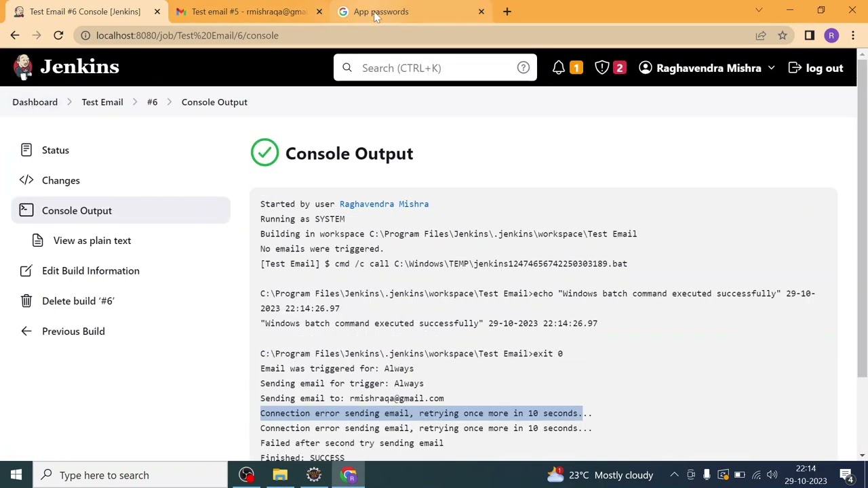
Task: Click the browser address bar URL
Action: 187,35
